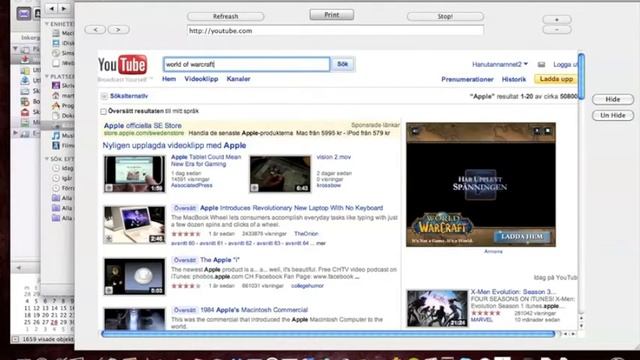Click the blue horizontal scrollbar at page bottom
Image resolution: width=640 pixels, height=360 pixels.
pyautogui.click(x=328, y=334)
